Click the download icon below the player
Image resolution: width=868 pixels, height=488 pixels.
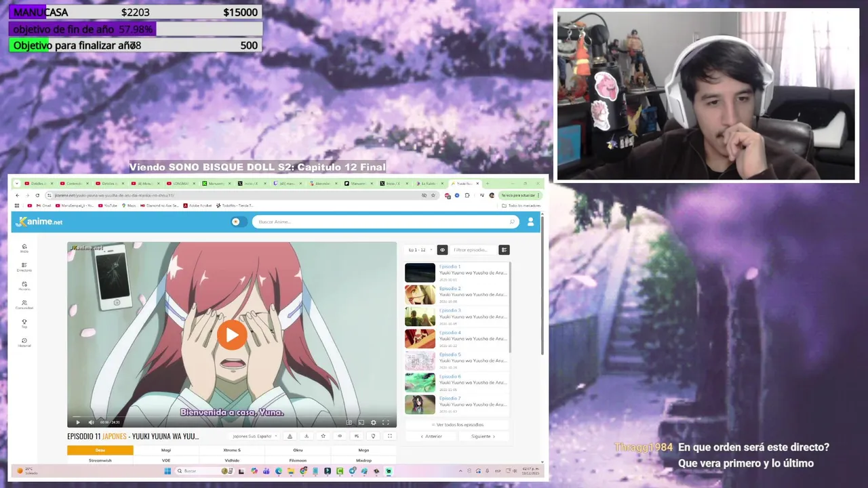click(x=307, y=436)
